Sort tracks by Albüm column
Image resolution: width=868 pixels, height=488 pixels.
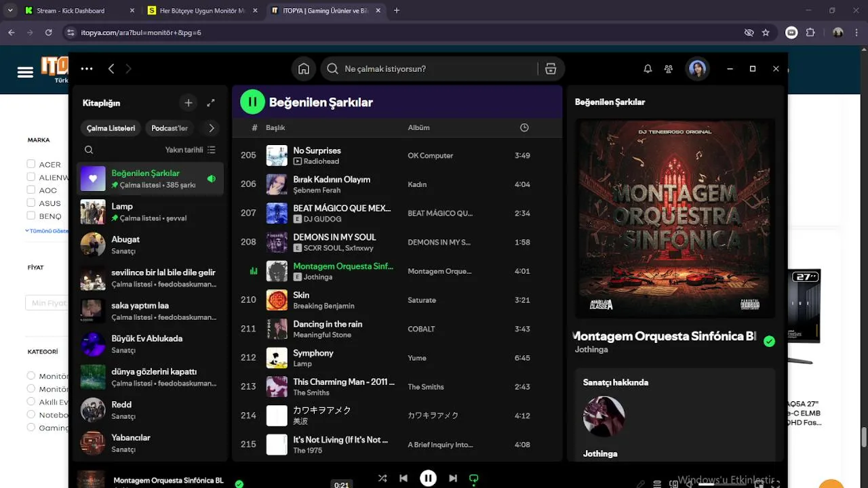point(418,127)
